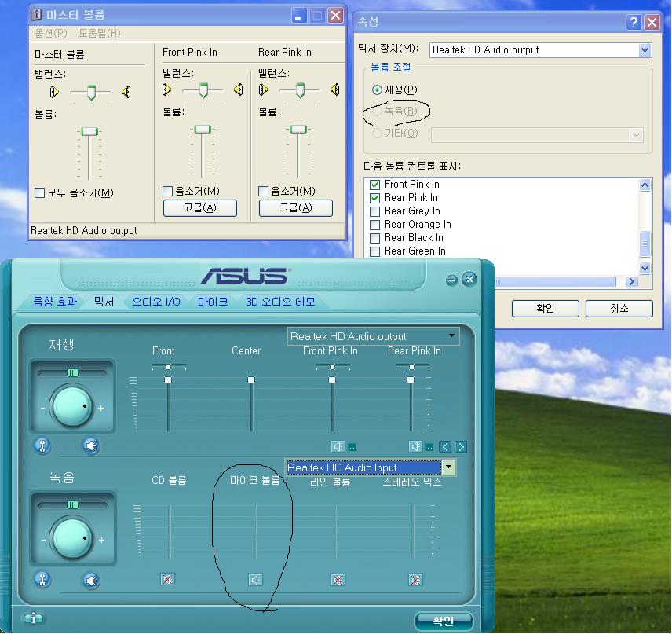
Task: Uncheck Rear Pink In in volume control list
Action: click(374, 198)
